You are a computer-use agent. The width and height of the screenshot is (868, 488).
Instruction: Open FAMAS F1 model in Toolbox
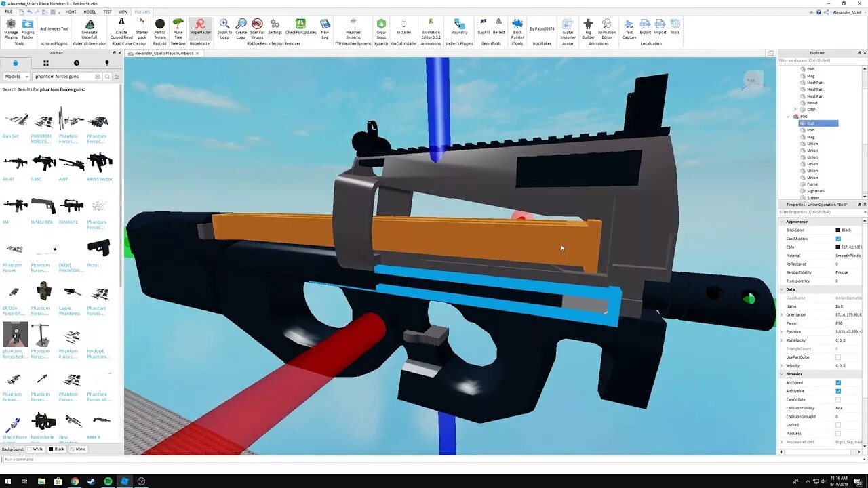71,209
